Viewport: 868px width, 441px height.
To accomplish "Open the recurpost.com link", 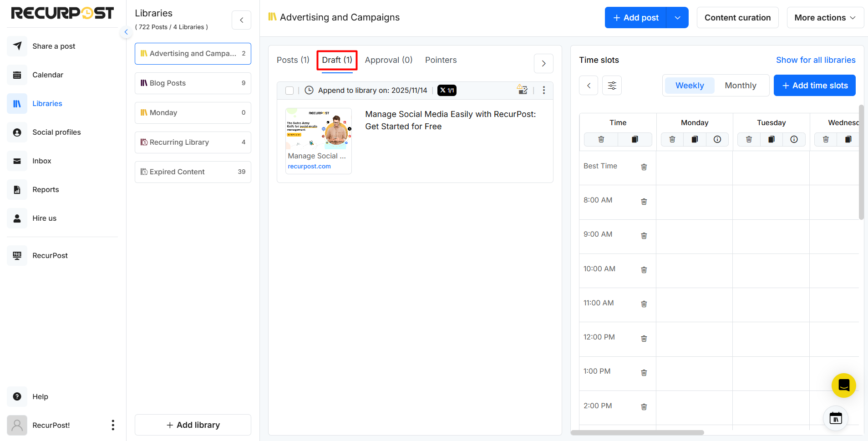I will (309, 166).
